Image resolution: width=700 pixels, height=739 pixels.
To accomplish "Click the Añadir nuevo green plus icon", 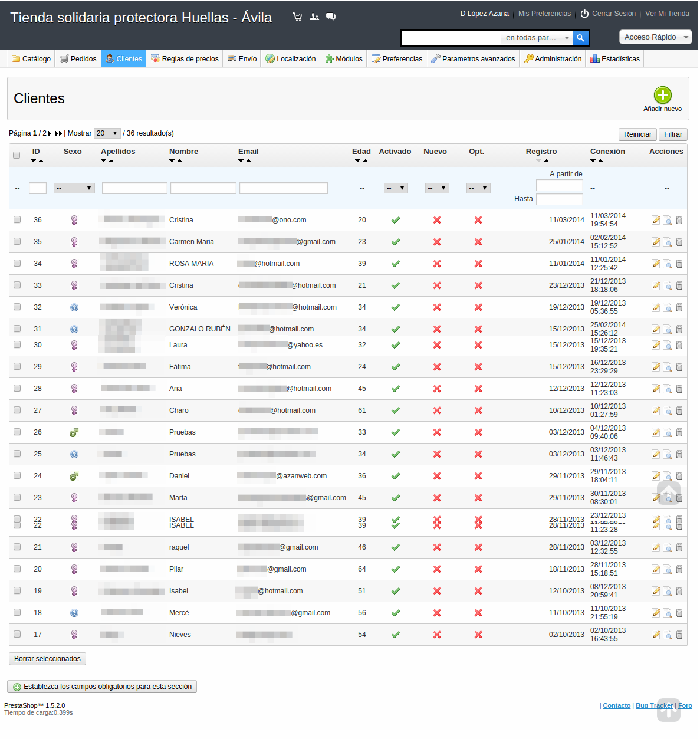I will coord(662,95).
